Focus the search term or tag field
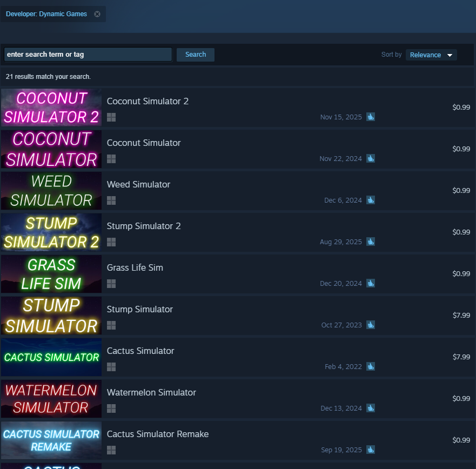The image size is (476, 469). 88,55
